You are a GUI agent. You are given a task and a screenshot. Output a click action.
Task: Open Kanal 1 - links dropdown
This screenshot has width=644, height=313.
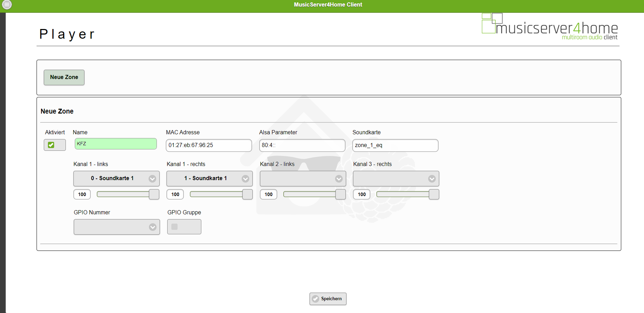coord(116,178)
